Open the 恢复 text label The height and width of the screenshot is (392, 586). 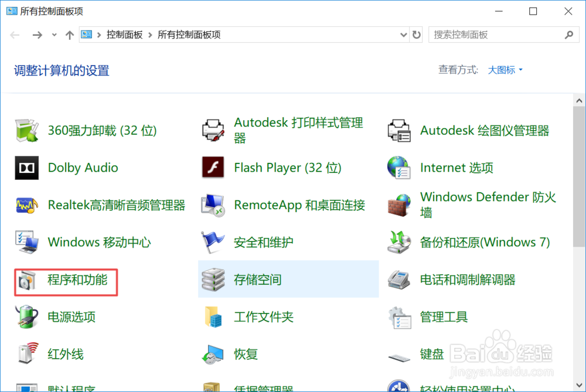click(246, 354)
